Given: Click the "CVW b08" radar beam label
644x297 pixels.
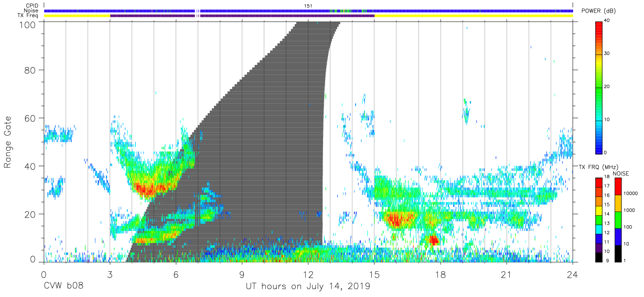Looking at the screenshot, I should 63,287.
